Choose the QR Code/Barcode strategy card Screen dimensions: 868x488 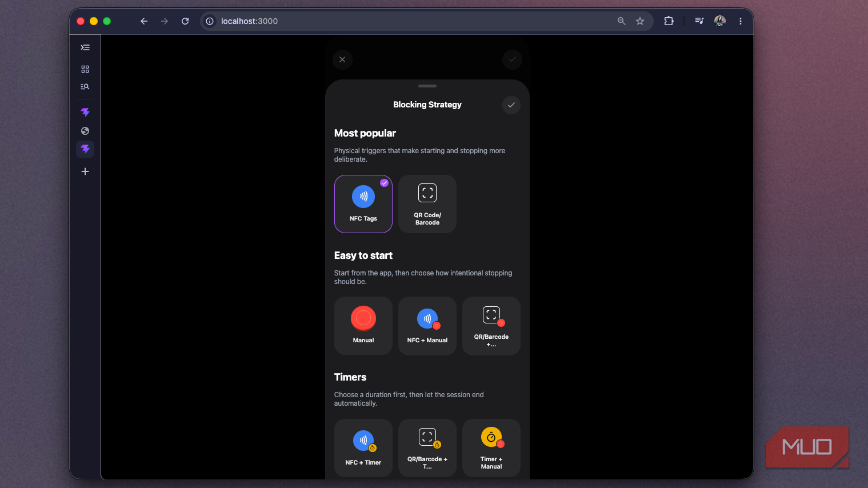point(427,204)
